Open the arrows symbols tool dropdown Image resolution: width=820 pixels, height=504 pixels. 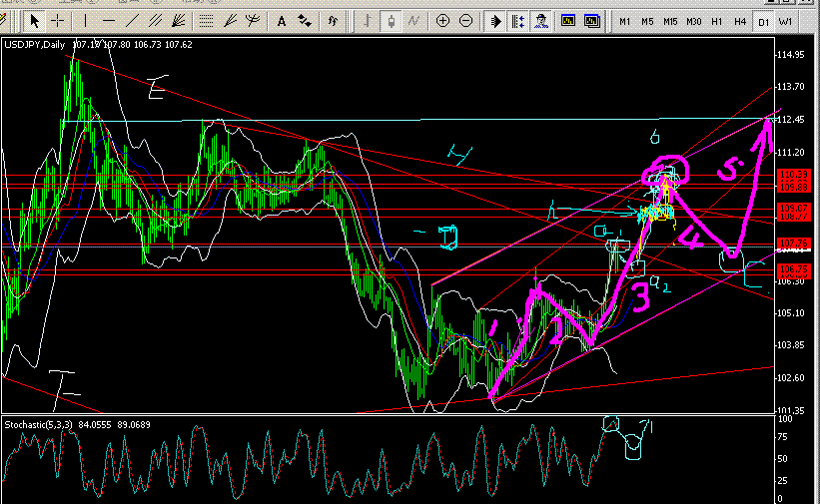point(306,20)
